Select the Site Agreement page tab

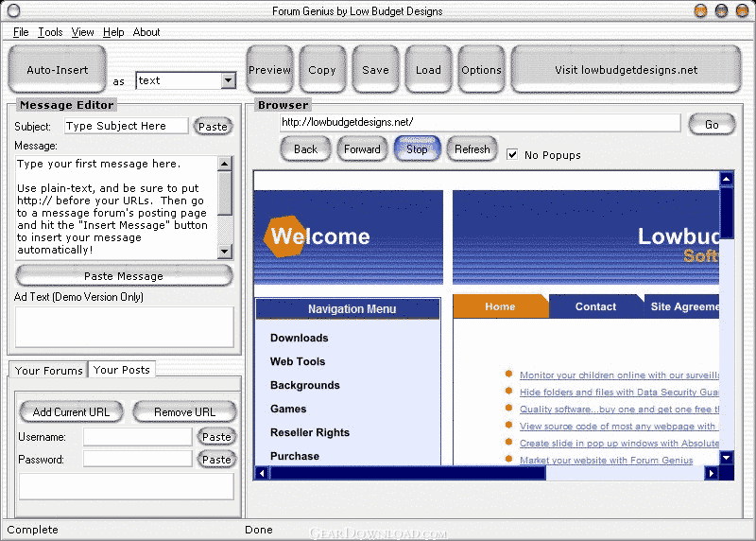pyautogui.click(x=681, y=306)
